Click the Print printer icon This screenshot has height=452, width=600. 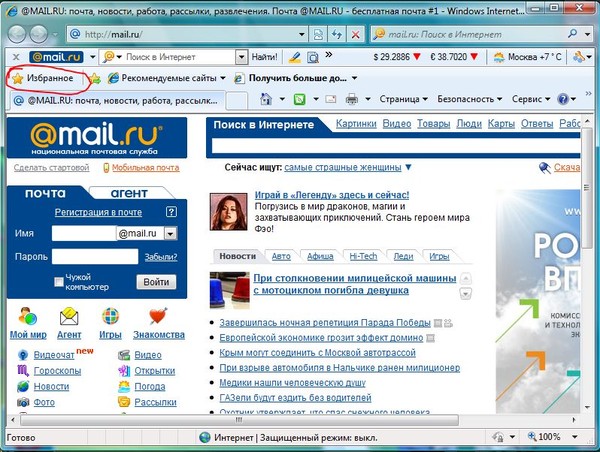click(x=352, y=100)
